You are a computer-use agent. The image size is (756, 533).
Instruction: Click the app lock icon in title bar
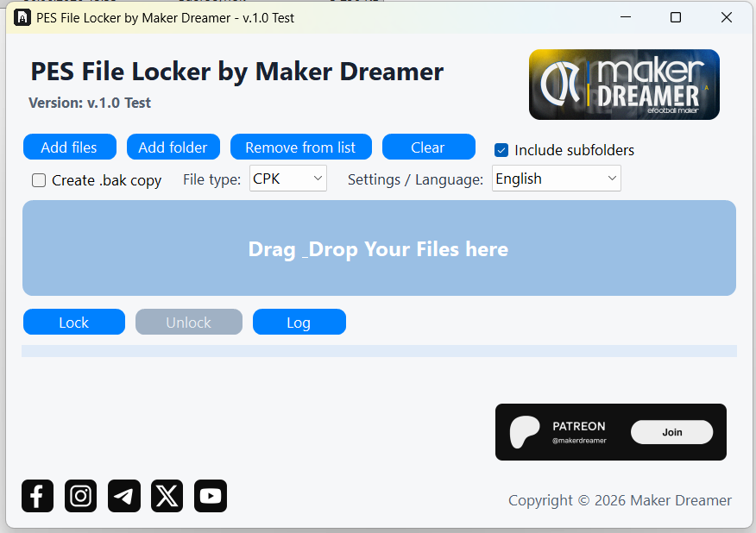(22, 18)
